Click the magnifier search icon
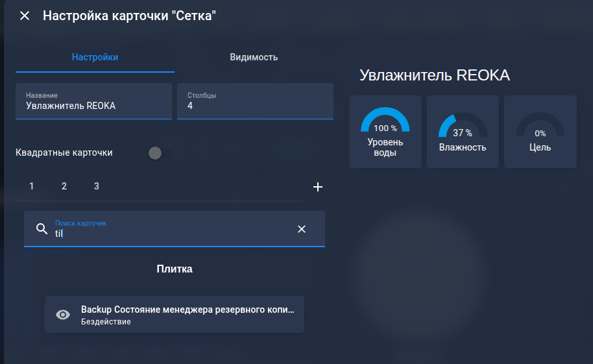The height and width of the screenshot is (364, 593). point(42,228)
